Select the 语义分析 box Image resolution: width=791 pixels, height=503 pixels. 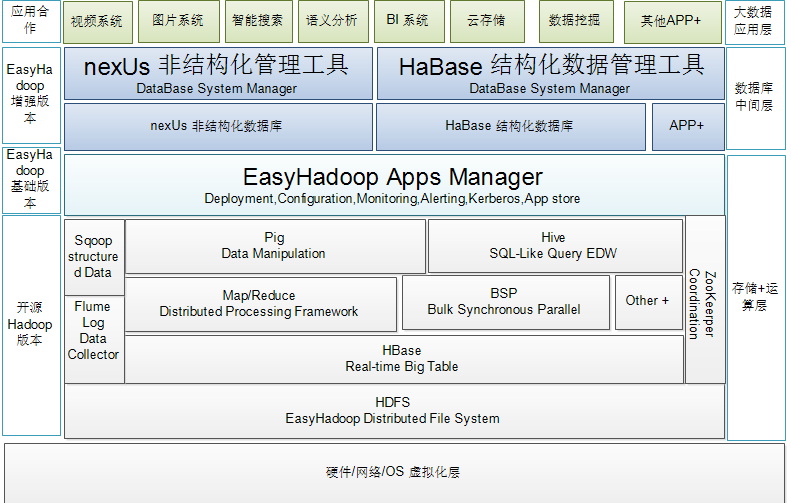click(333, 21)
